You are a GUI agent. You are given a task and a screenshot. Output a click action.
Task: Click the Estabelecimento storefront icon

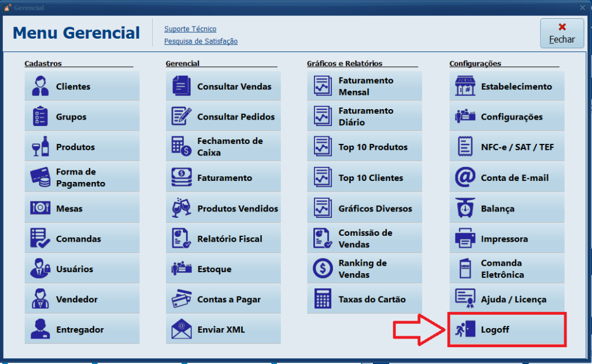click(x=465, y=87)
